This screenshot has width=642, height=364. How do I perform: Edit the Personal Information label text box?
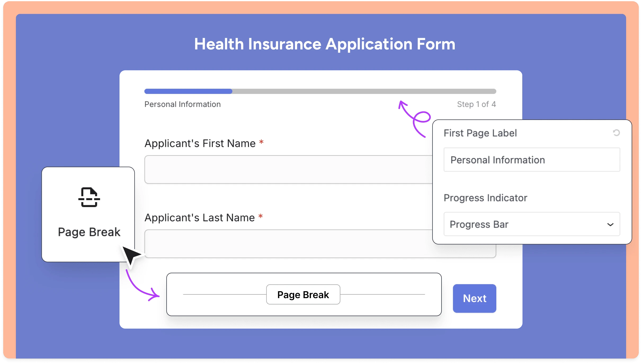tap(531, 160)
